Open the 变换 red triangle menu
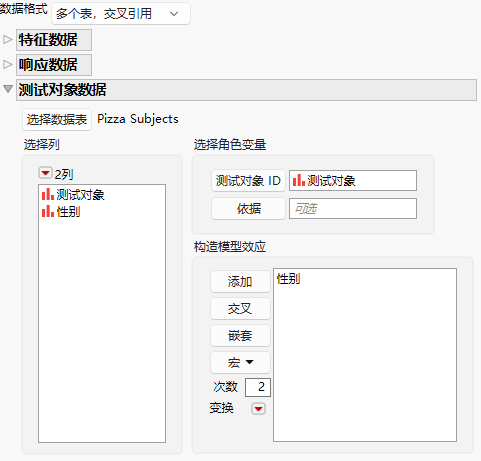 258,408
